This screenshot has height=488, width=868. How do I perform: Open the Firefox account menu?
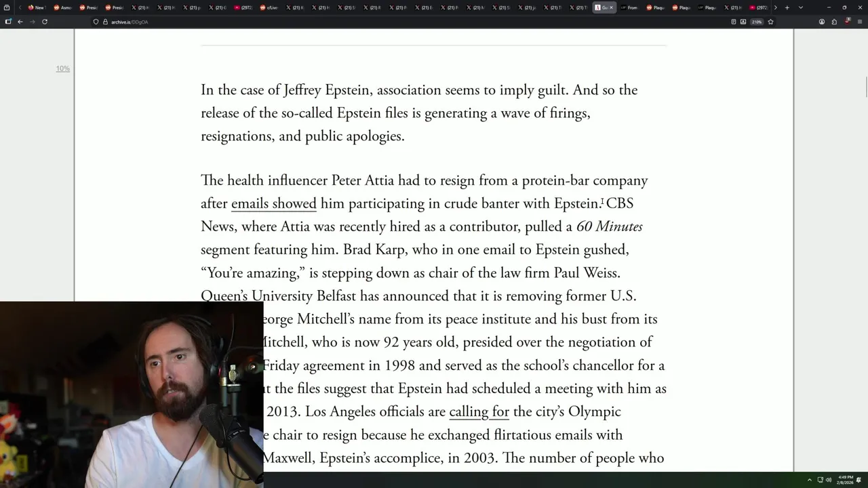[822, 22]
